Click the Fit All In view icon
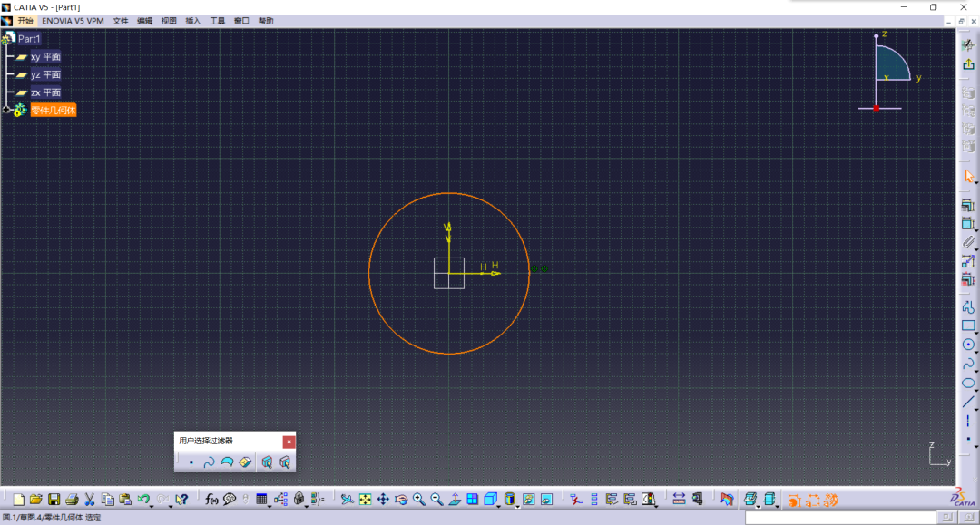Screen dimensions: 980x525 coord(365,500)
